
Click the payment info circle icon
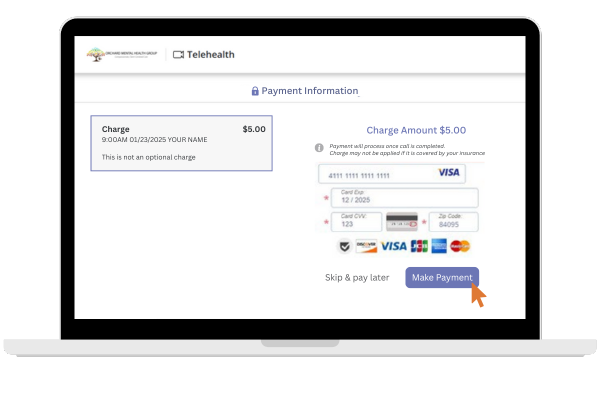pos(319,148)
